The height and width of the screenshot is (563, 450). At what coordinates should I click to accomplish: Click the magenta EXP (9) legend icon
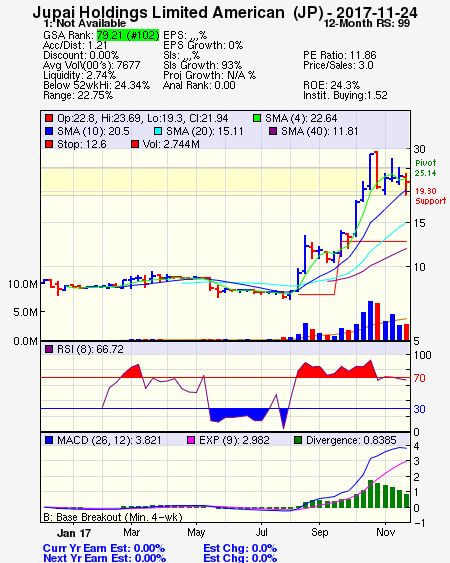pos(191,440)
